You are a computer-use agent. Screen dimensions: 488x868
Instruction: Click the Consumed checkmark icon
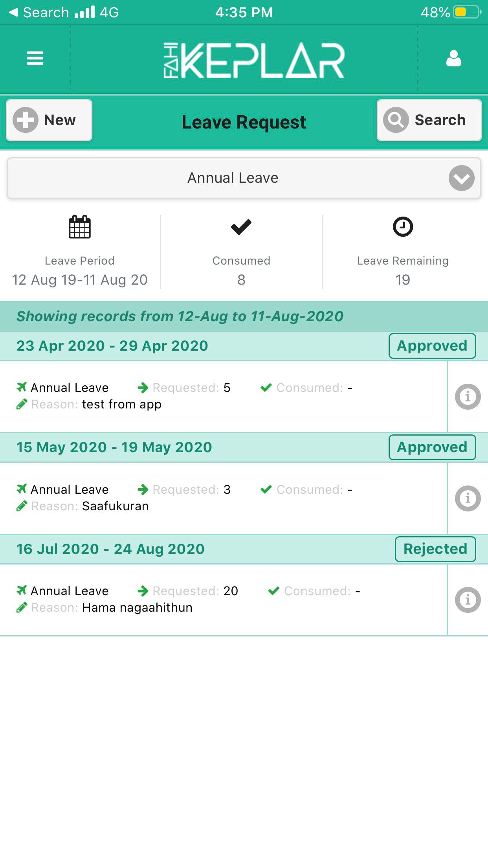point(241,227)
